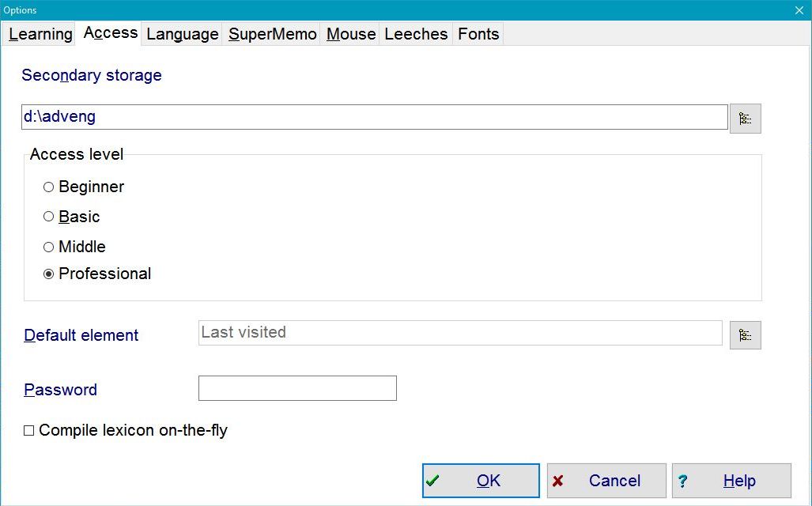This screenshot has height=506, width=812.
Task: Focus the Secondary storage path field
Action: point(374,117)
